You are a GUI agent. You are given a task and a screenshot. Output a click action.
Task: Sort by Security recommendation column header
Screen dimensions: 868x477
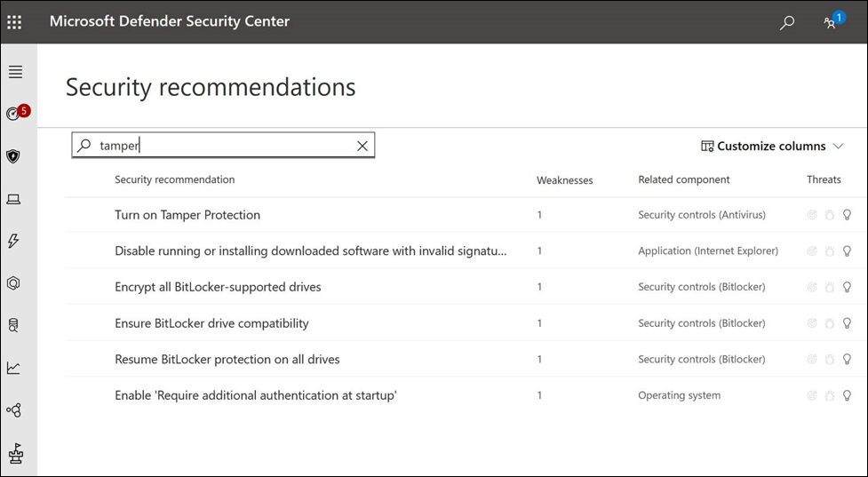pyautogui.click(x=174, y=179)
